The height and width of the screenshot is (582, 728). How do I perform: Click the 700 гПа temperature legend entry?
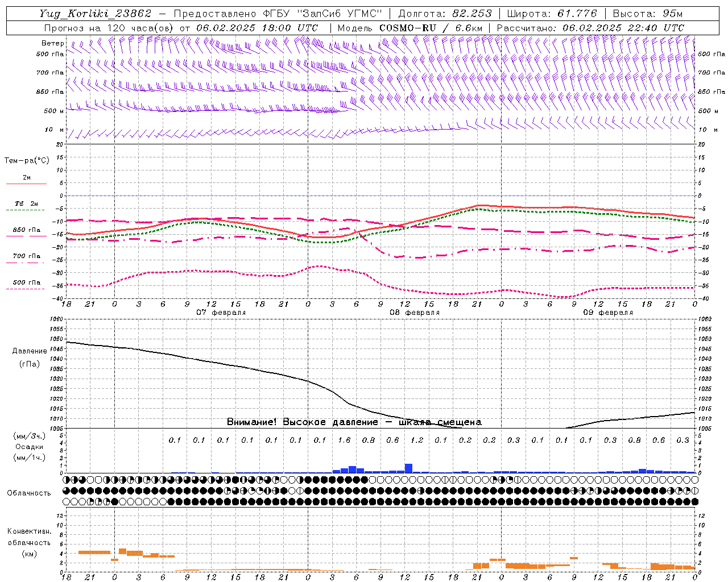(x=27, y=256)
